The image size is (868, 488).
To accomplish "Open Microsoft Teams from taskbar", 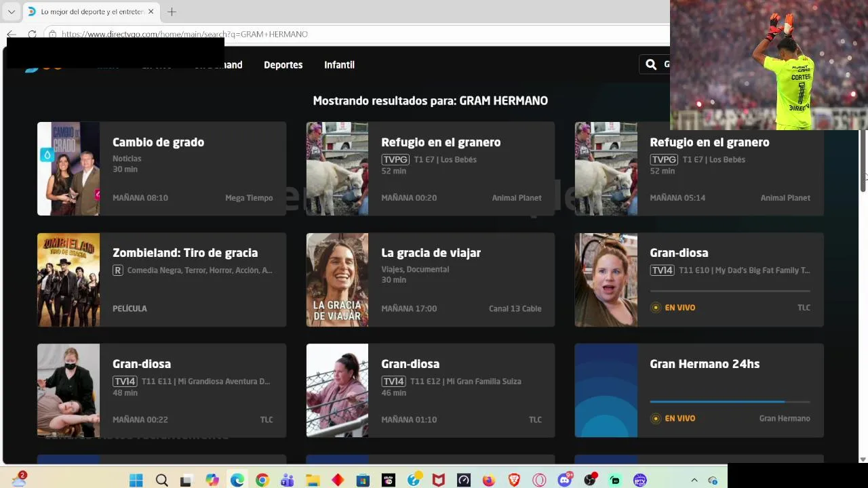I will (x=288, y=480).
